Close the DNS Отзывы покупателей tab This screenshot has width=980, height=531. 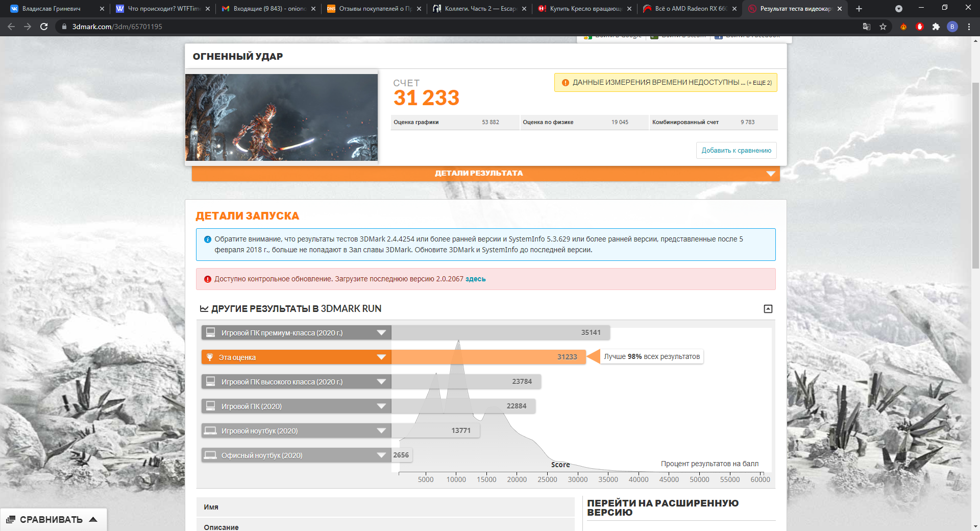point(419,9)
